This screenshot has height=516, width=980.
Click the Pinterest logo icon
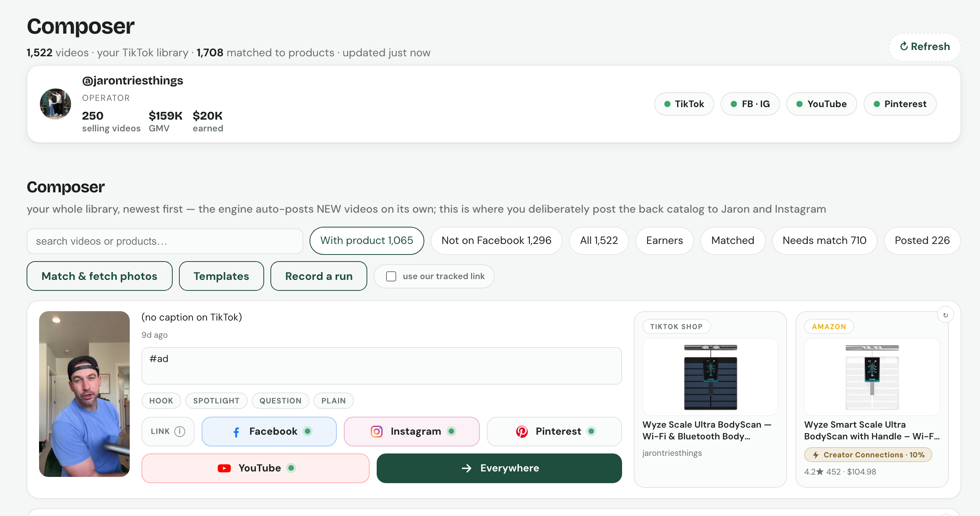click(522, 432)
